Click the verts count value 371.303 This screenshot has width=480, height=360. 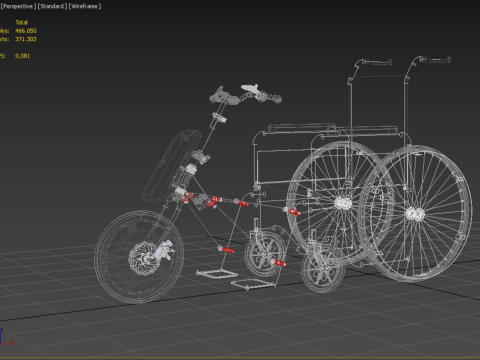click(26, 39)
